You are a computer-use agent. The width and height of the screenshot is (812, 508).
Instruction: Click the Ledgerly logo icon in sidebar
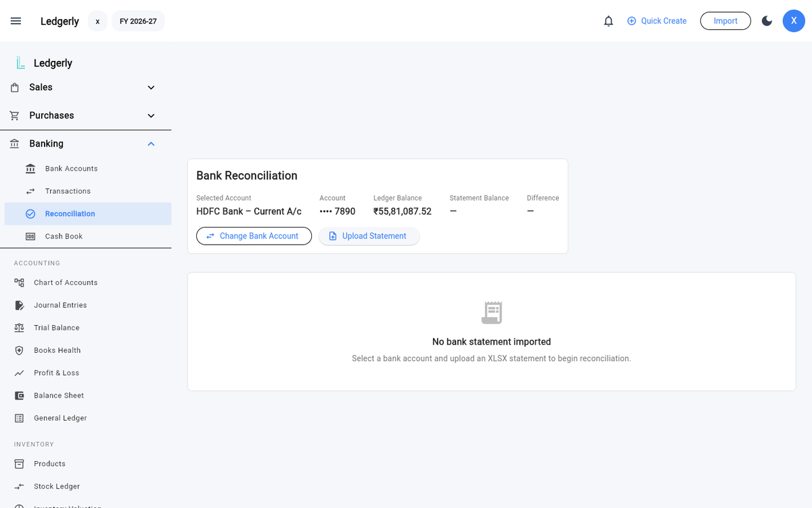[x=20, y=63]
